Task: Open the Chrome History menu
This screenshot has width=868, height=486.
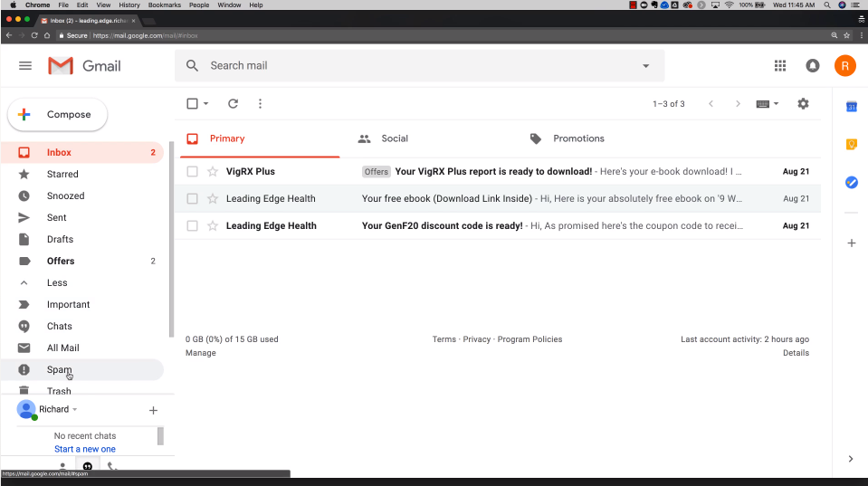Action: 129,5
